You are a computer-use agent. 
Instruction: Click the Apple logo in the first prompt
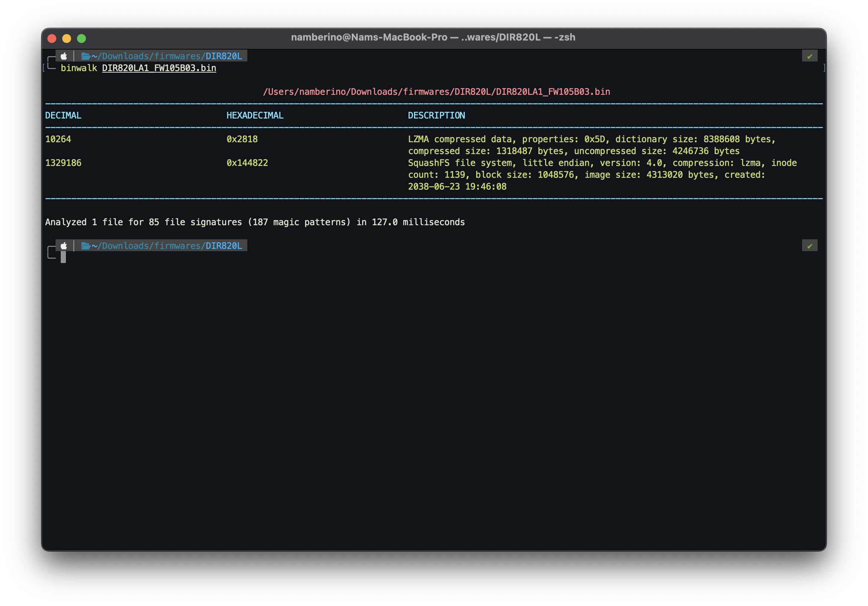tap(64, 56)
